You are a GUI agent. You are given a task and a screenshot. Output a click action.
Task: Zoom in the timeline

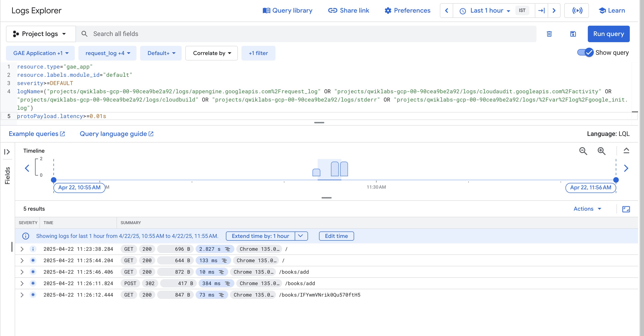pos(601,151)
